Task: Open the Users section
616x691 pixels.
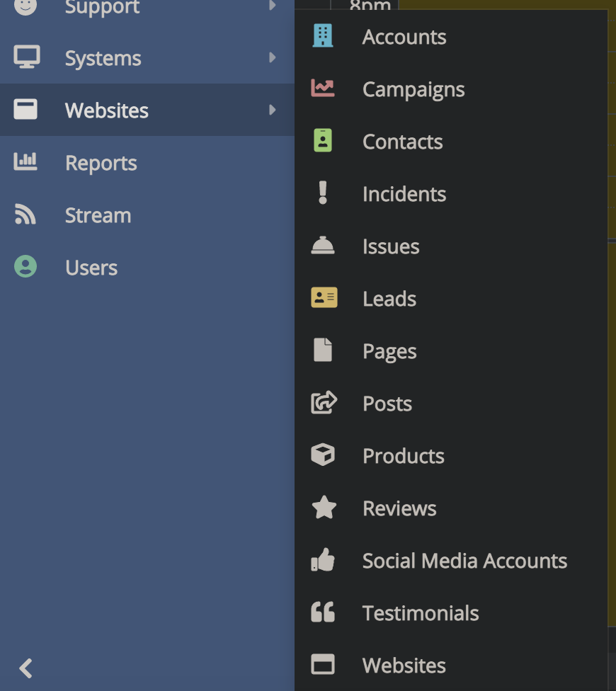Action: (x=91, y=268)
